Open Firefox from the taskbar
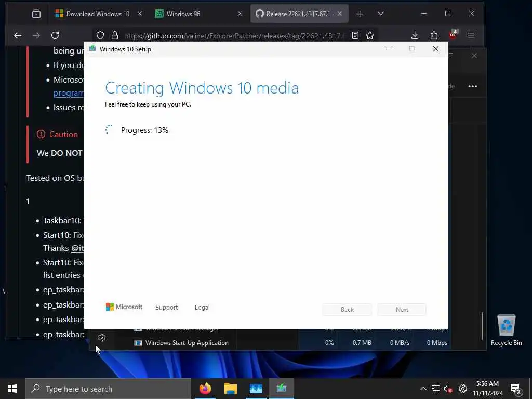Image resolution: width=532 pixels, height=399 pixels. [x=205, y=389]
